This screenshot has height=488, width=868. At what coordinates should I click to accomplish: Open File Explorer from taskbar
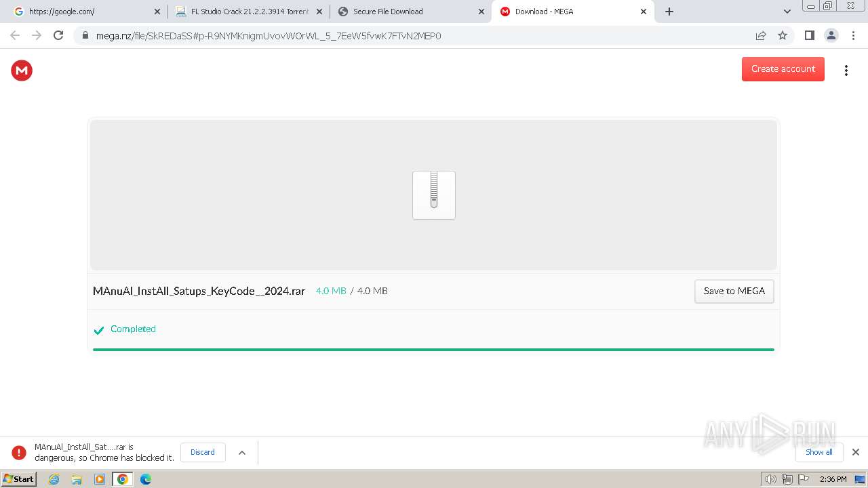pyautogui.click(x=77, y=479)
